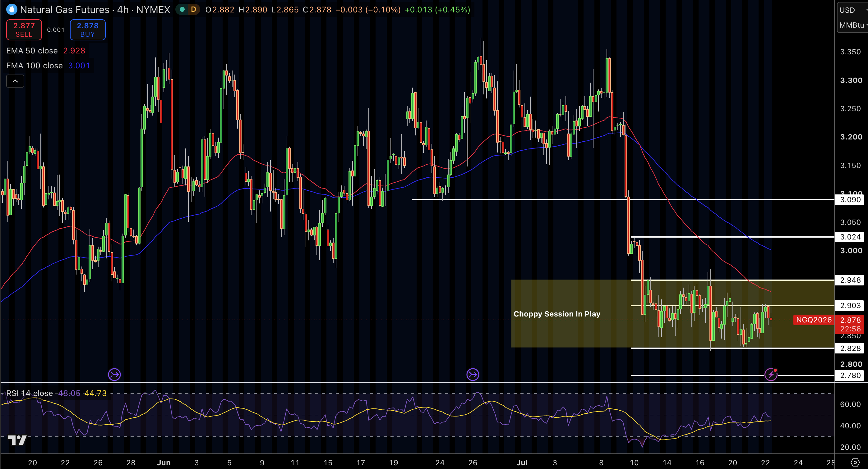This screenshot has height=469, width=868.
Task: Click the 3.350 price axis label
Action: pos(851,52)
